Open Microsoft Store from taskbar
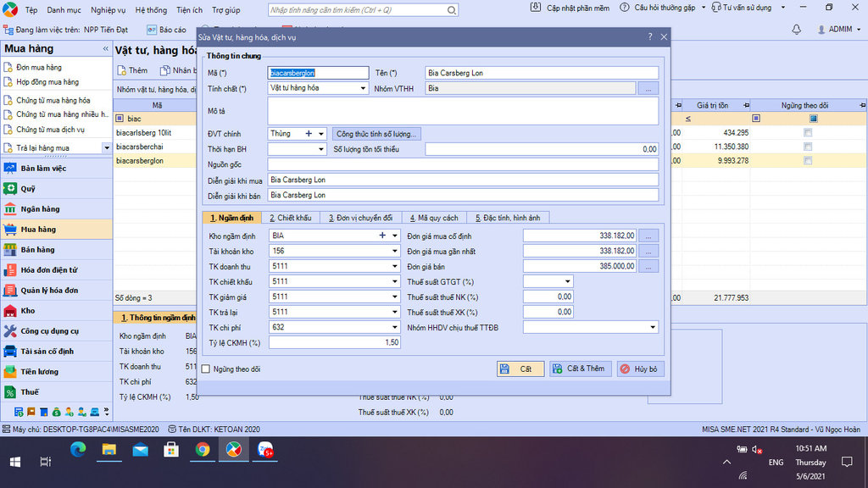Viewport: 868px width, 488px height. click(x=171, y=450)
